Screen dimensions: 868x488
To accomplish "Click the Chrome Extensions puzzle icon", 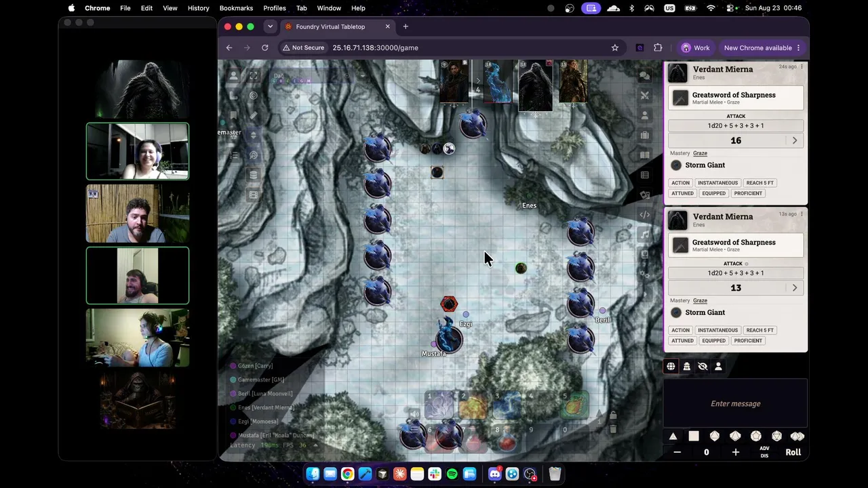I will tap(658, 47).
